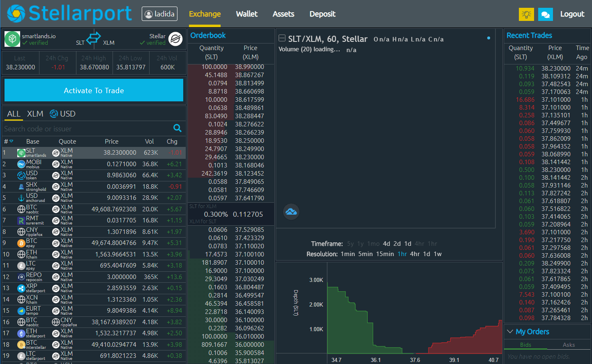Open the Exchange tab
Viewport: 592px width, 364px height.
(x=205, y=14)
